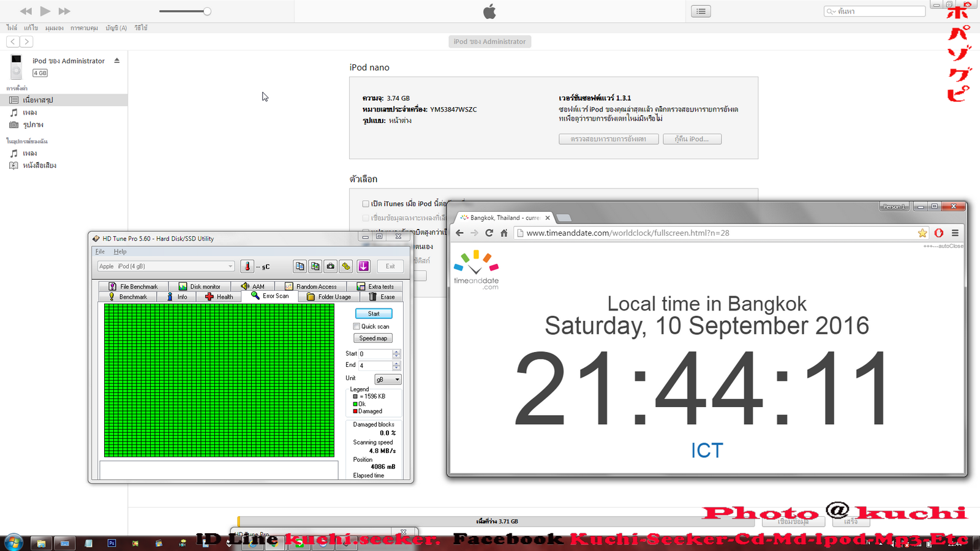Open the Apple iPod (4 gB) drive dropdown
This screenshot has height=551, width=980.
coord(165,266)
